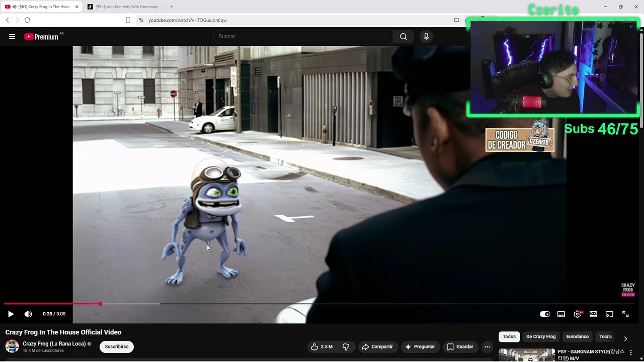Click the red playhead scrubber dot
Screen dimensions: 644x362
(100, 304)
